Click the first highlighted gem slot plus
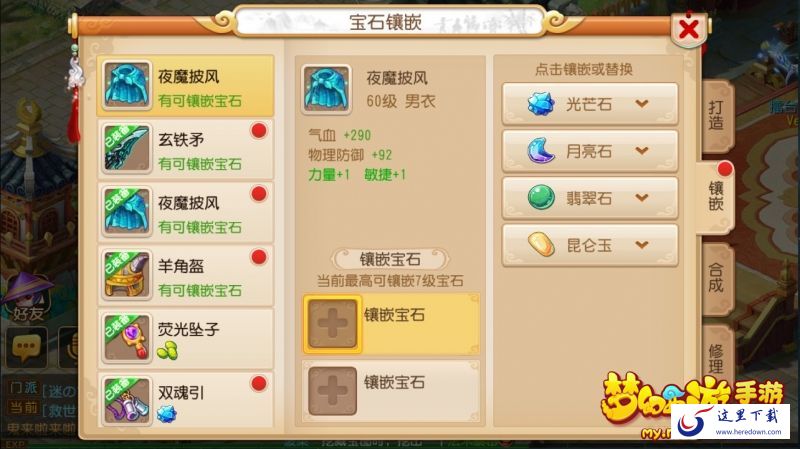 click(333, 325)
